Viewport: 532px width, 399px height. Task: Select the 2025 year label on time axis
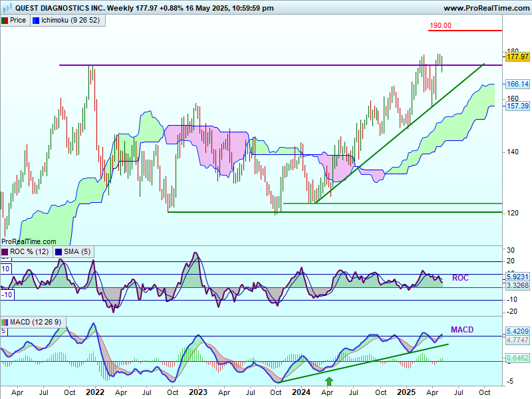click(408, 392)
